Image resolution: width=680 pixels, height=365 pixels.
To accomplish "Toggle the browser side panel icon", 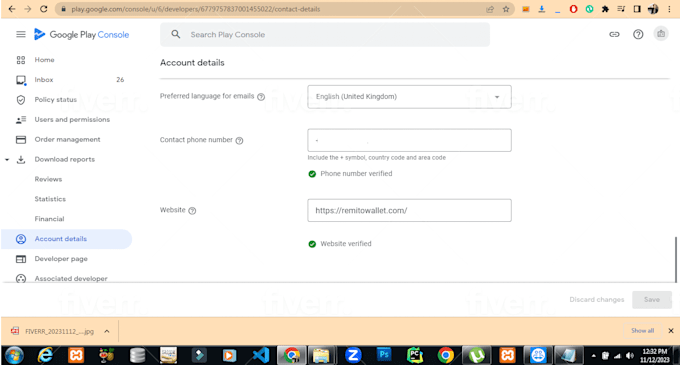I will tap(637, 9).
